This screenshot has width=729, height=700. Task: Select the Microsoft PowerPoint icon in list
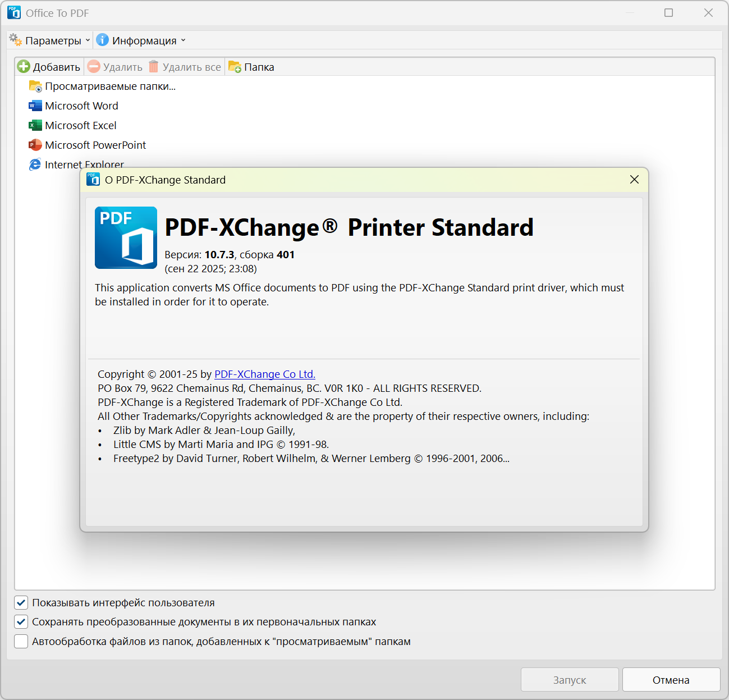[x=35, y=145]
